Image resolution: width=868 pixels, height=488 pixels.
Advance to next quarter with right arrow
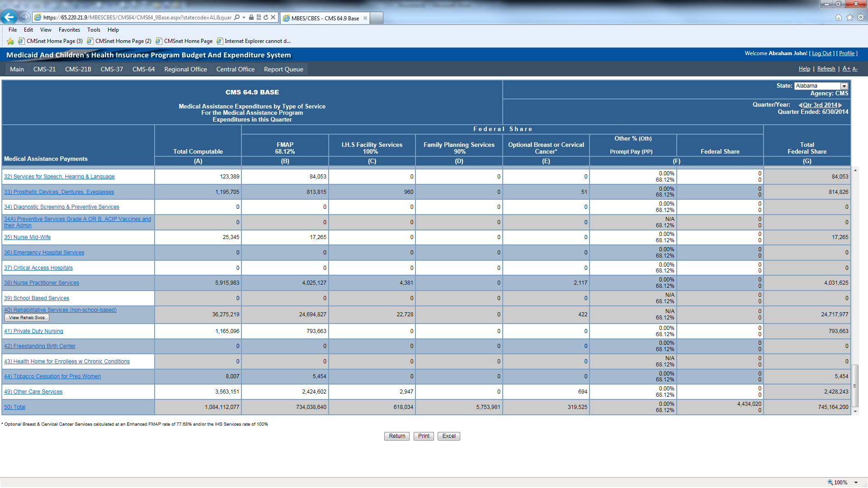840,105
